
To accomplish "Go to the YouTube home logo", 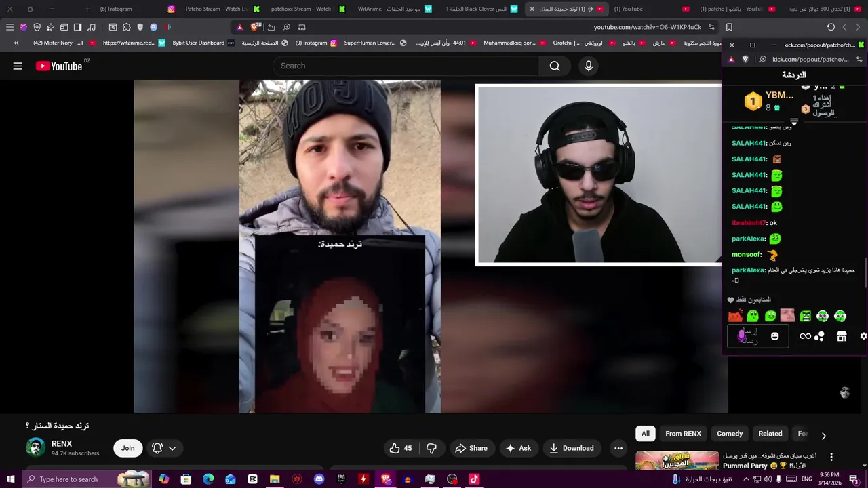I will pyautogui.click(x=59, y=66).
